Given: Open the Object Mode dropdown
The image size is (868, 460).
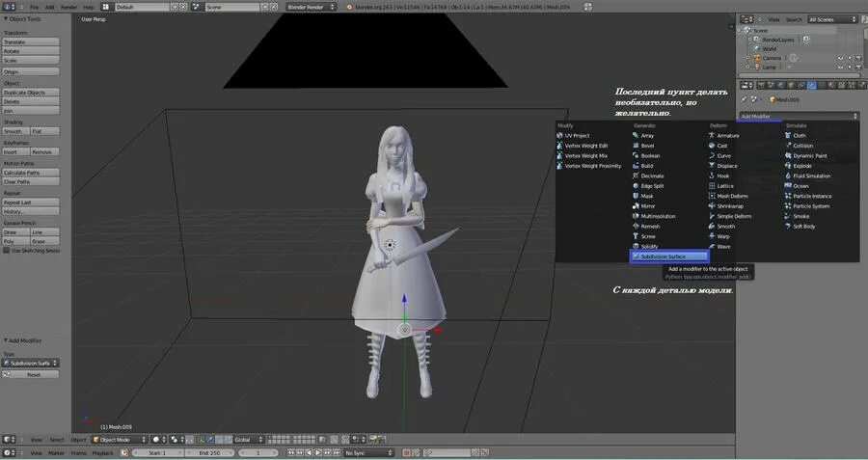Looking at the screenshot, I should click(x=119, y=440).
